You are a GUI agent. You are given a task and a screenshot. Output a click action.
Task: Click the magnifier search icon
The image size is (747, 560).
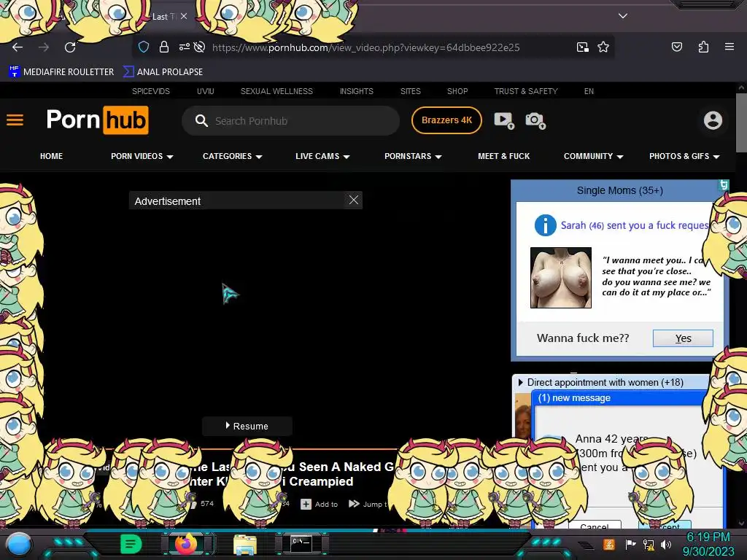tap(201, 120)
